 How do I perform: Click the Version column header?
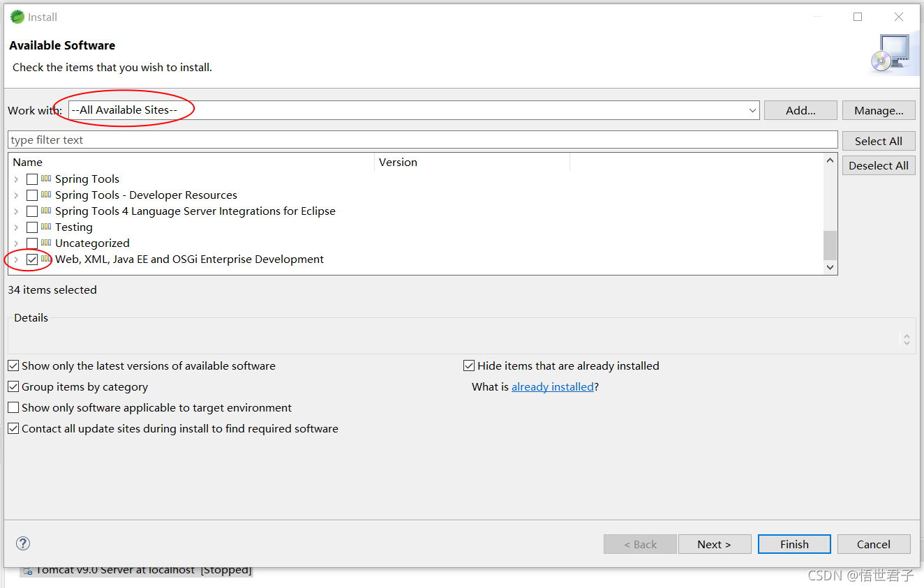(472, 162)
